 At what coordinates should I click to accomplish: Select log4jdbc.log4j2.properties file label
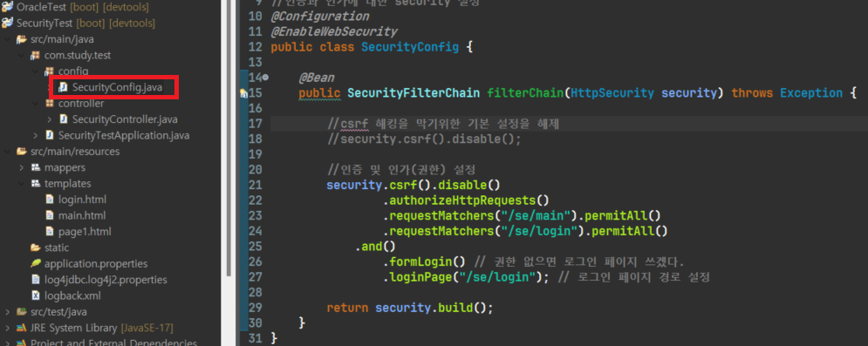click(x=106, y=280)
